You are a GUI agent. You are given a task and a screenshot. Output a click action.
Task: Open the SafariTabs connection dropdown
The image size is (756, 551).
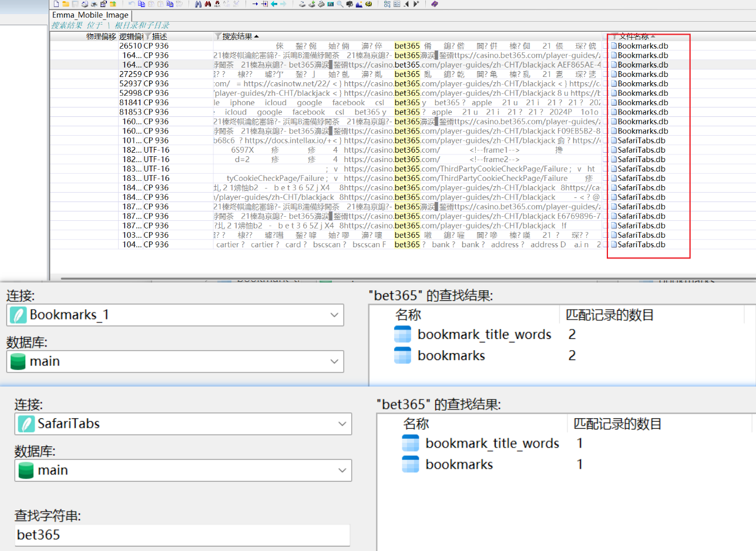pyautogui.click(x=342, y=424)
